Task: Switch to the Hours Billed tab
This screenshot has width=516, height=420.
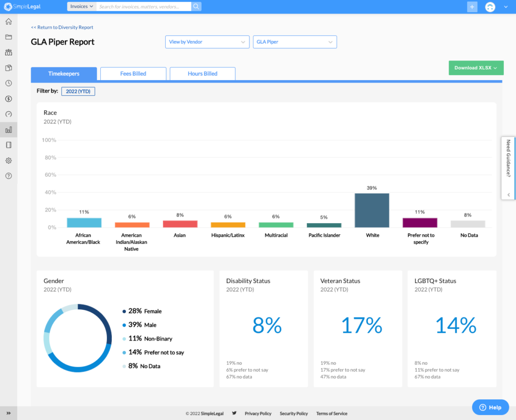Action: pos(202,74)
